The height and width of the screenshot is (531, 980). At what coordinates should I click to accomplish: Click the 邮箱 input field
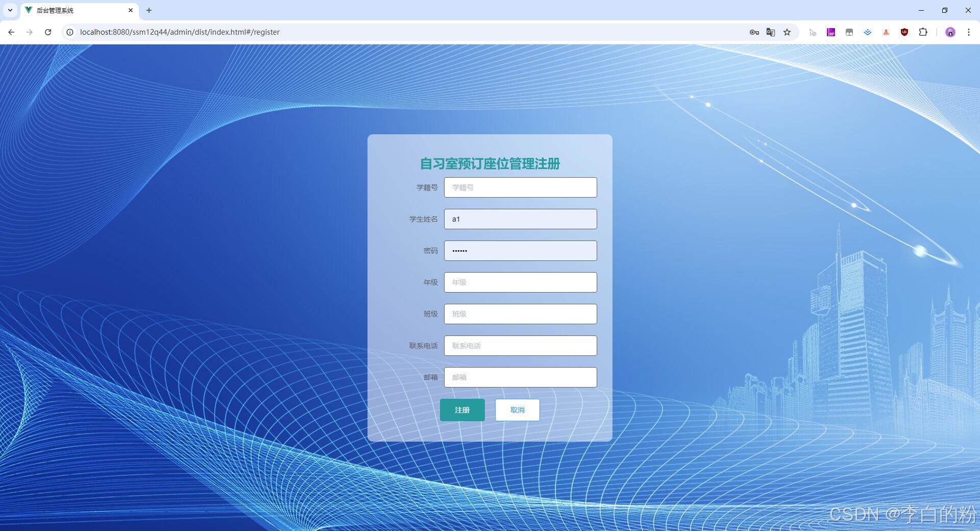pyautogui.click(x=520, y=377)
